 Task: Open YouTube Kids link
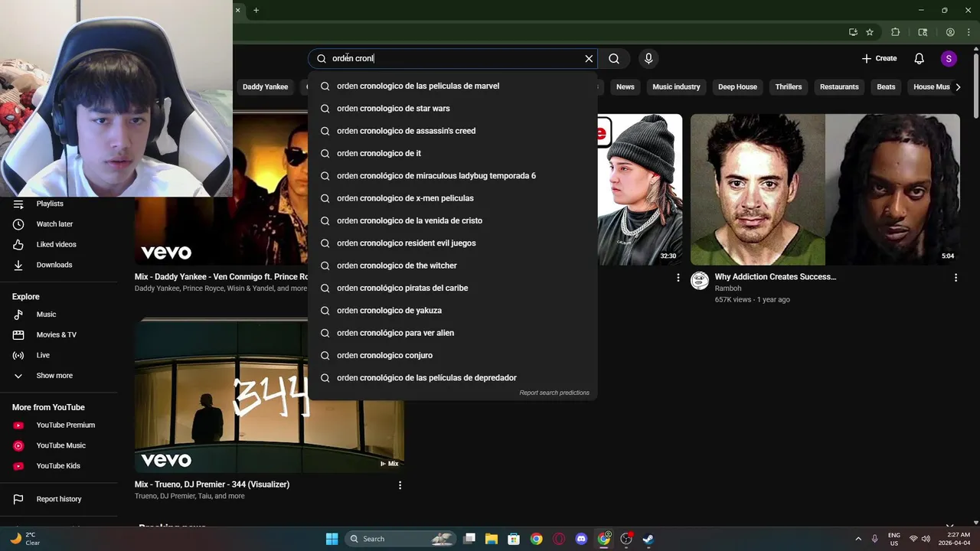tap(59, 465)
